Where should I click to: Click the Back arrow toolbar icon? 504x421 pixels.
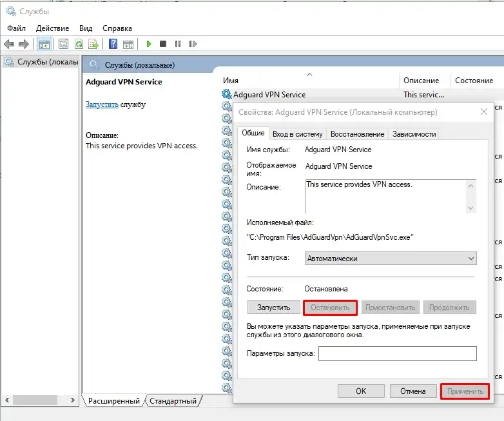click(x=9, y=44)
